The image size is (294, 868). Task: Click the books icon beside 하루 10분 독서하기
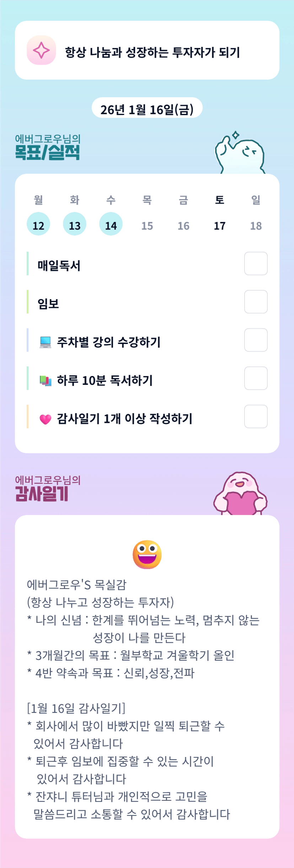[x=45, y=380]
